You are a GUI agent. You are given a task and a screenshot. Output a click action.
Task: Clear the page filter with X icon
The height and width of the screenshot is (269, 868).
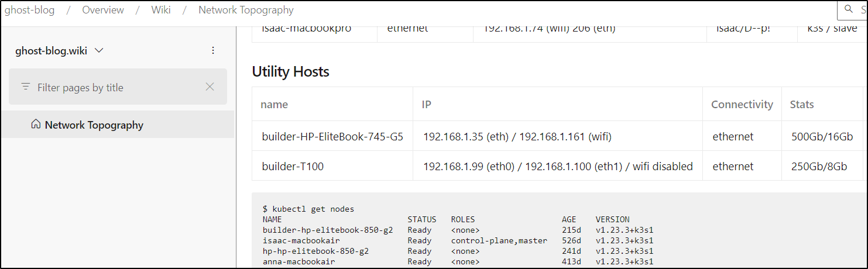[x=210, y=87]
